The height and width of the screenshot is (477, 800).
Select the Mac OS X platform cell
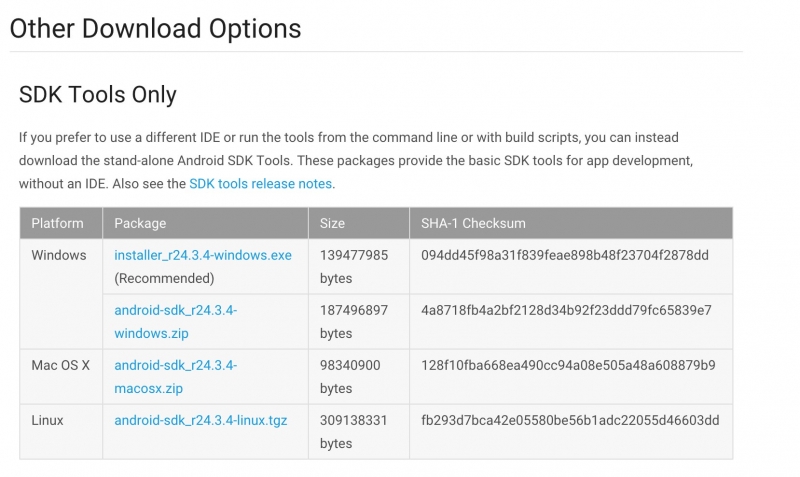[x=61, y=366]
